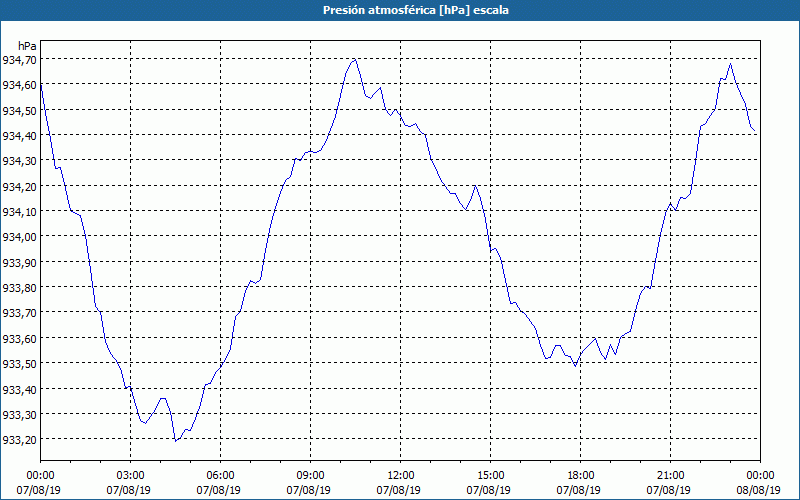Select the 933,60 y-axis label
Viewport: 800px width, 500px height.
click(19, 339)
